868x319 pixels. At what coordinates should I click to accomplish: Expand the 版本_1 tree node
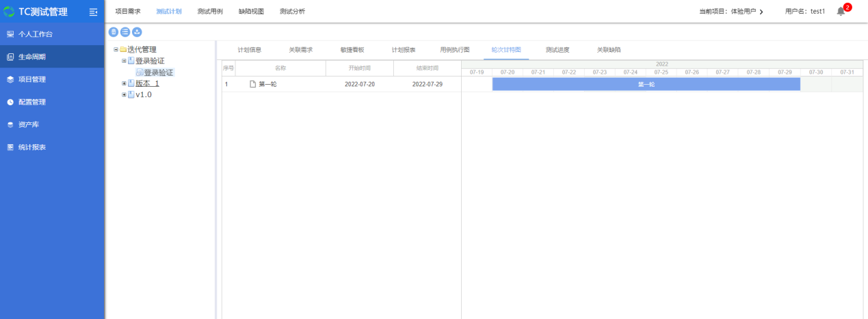click(x=124, y=83)
